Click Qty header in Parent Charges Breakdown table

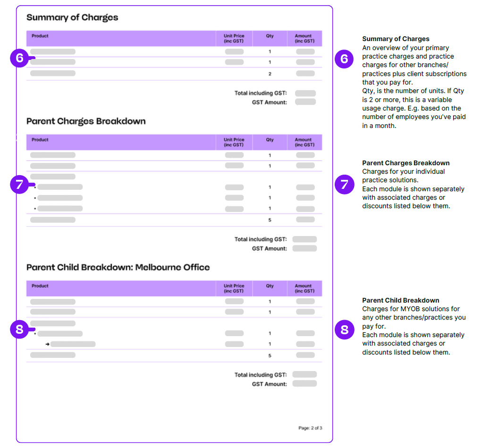(x=270, y=140)
